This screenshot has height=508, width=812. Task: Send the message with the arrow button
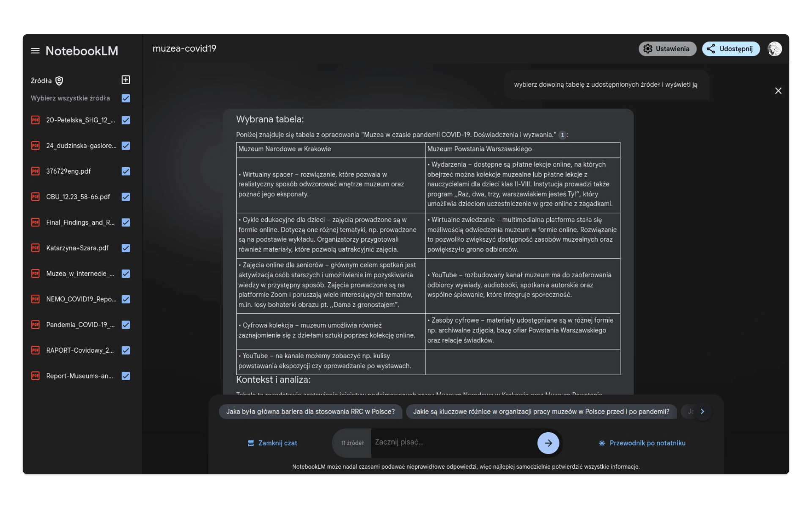coord(548,443)
